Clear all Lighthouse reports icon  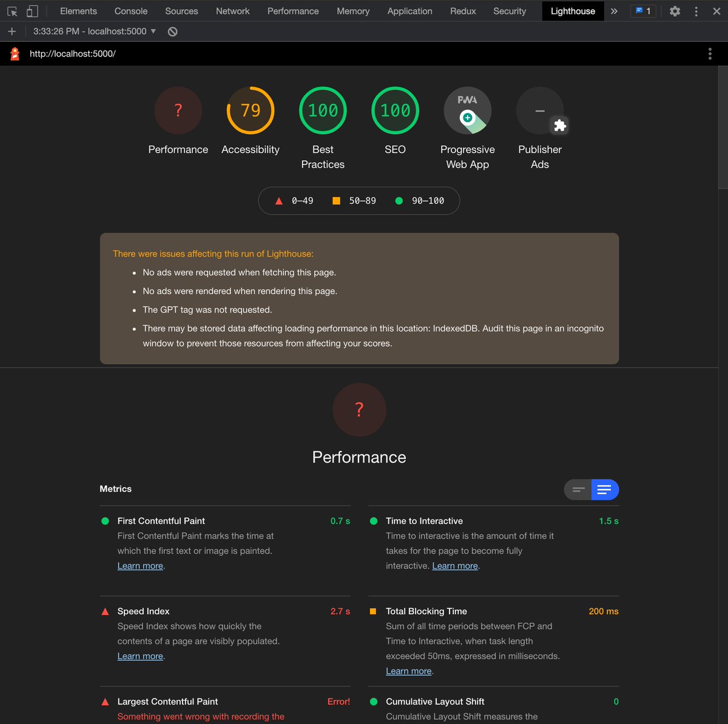[173, 32]
